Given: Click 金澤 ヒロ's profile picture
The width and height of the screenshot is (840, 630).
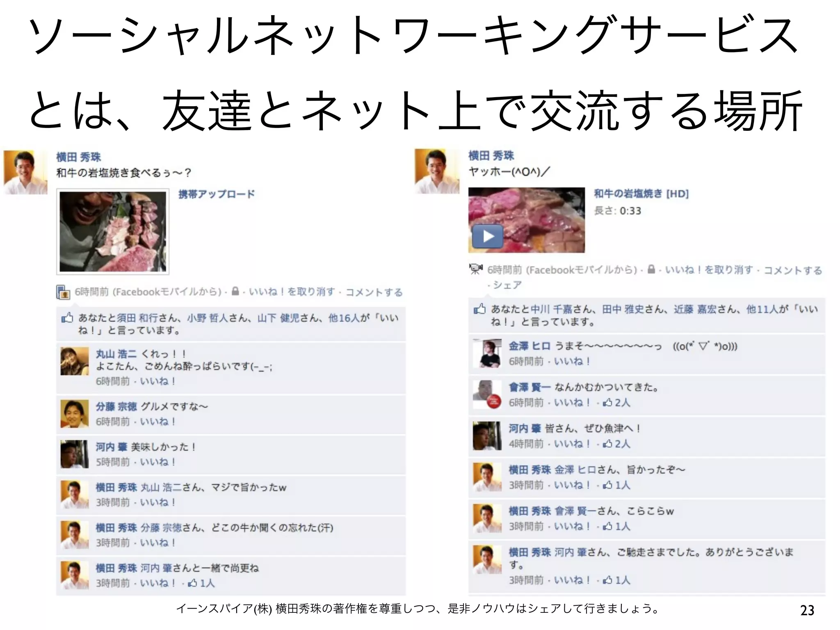Looking at the screenshot, I should (487, 353).
